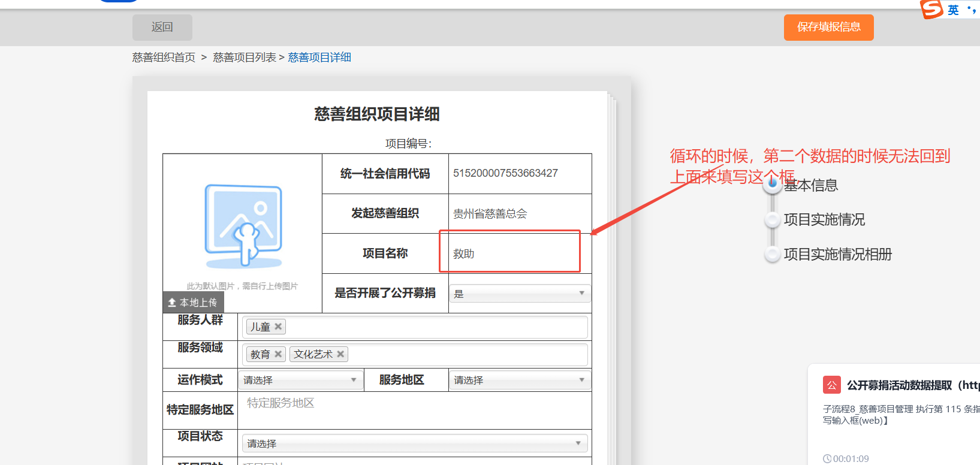980x465 pixels.
Task: Navigate to 慈善项目列表 breadcrumb
Action: (245, 58)
